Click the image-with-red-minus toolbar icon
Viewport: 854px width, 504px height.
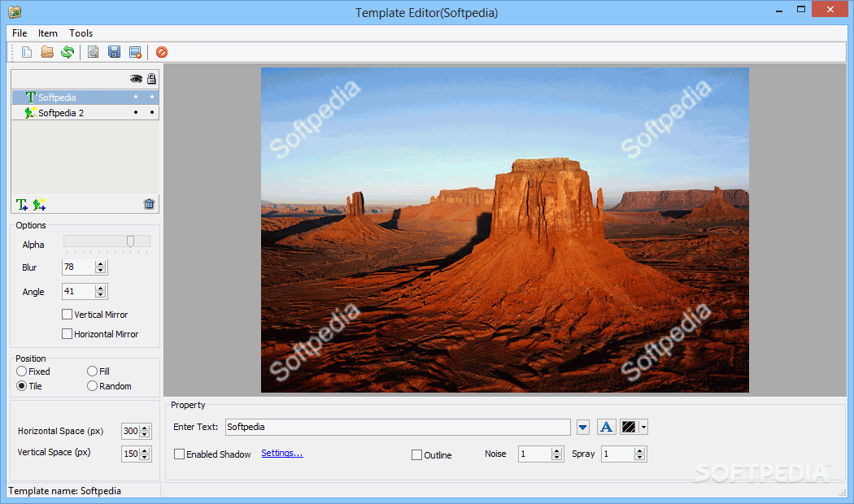coord(135,52)
